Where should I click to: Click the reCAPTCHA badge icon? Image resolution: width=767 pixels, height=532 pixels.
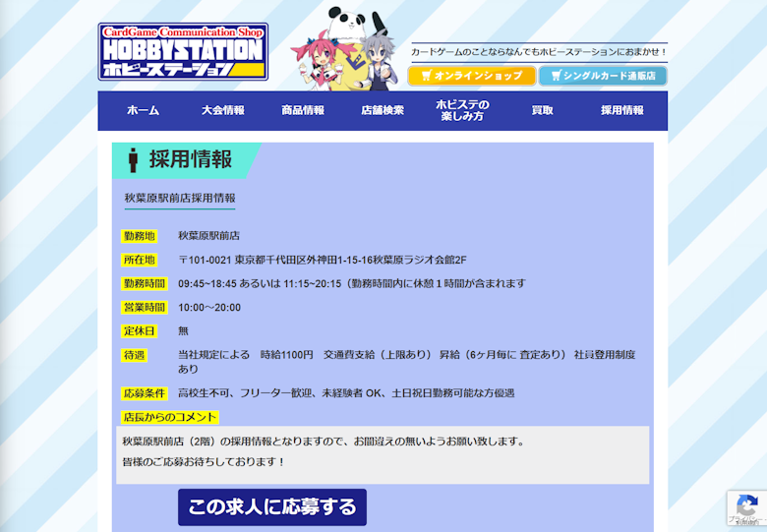click(x=746, y=508)
